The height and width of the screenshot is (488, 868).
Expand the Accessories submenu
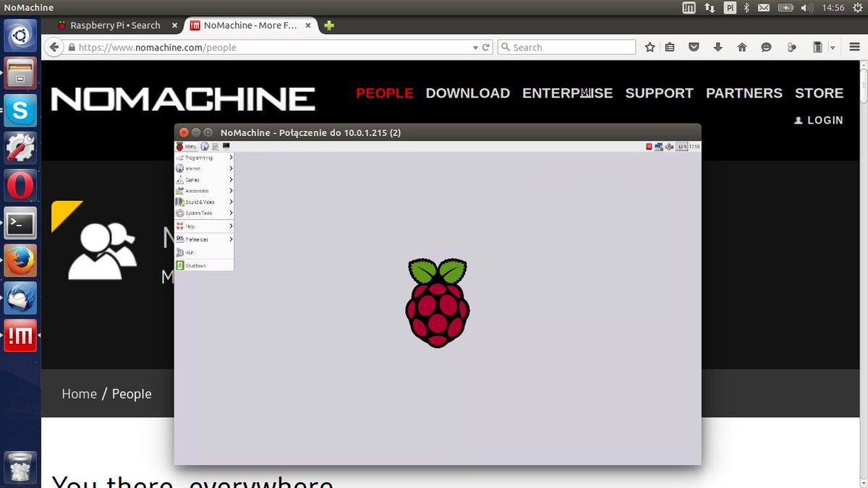point(205,191)
